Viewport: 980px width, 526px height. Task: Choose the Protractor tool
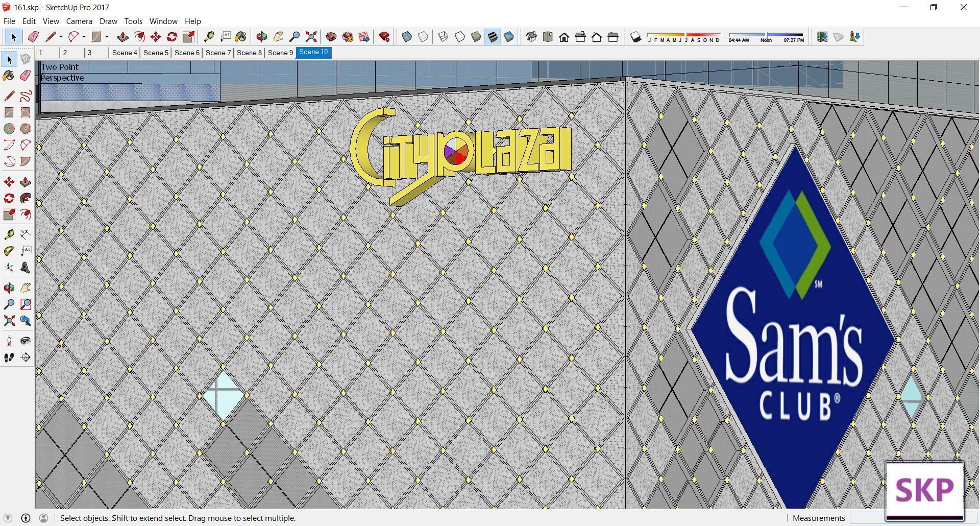[x=9, y=251]
